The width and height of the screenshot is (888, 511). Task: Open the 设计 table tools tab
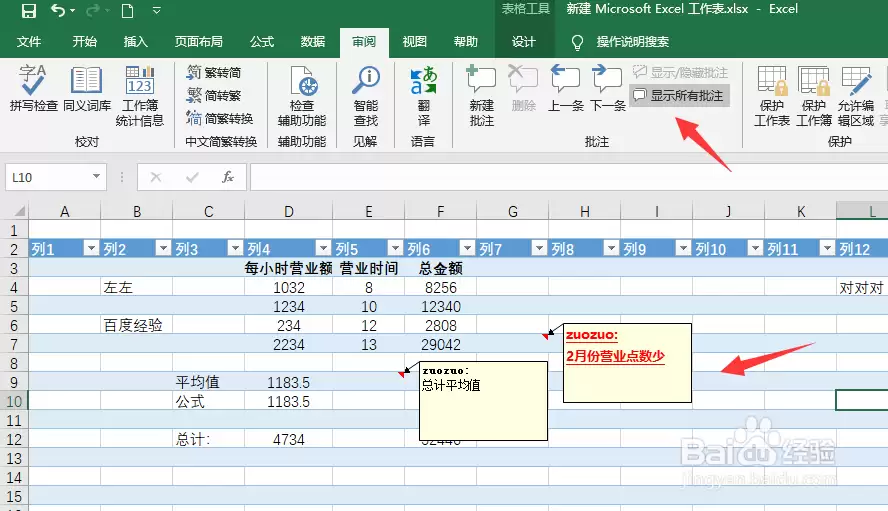tap(523, 41)
